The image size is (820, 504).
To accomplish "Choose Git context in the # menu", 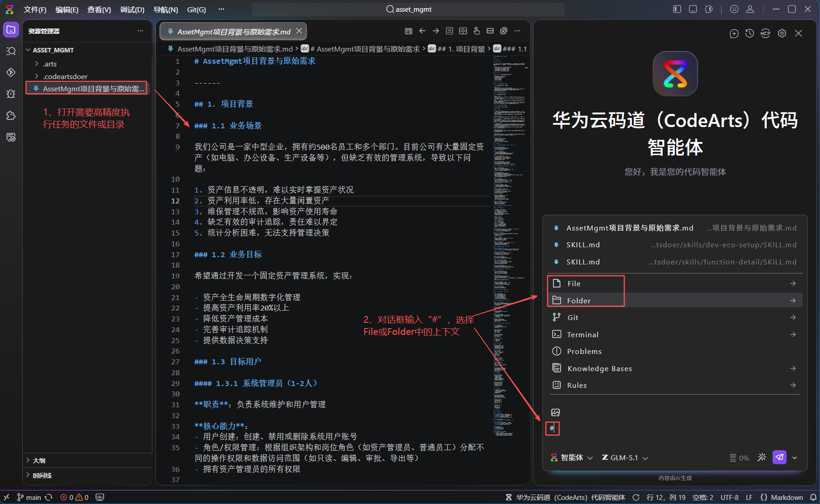I will coord(674,317).
